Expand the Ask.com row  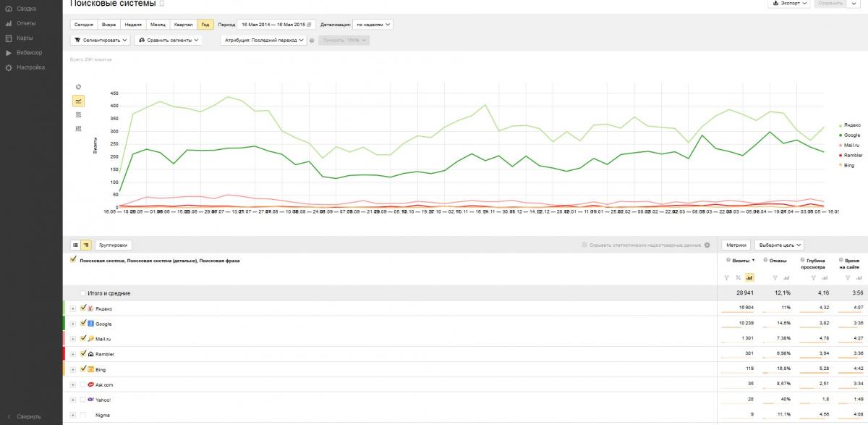(73, 384)
